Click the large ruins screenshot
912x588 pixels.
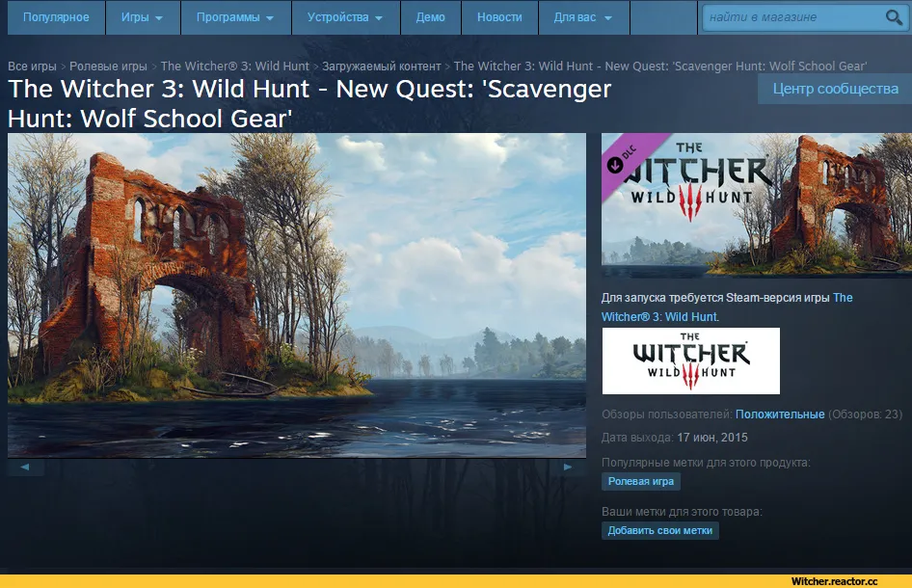297,296
